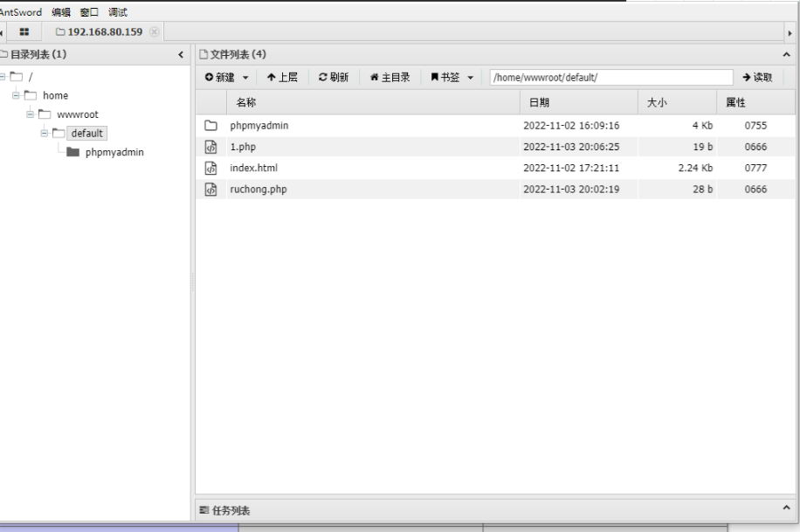
Task: Select the 1.php file name
Action: point(243,147)
